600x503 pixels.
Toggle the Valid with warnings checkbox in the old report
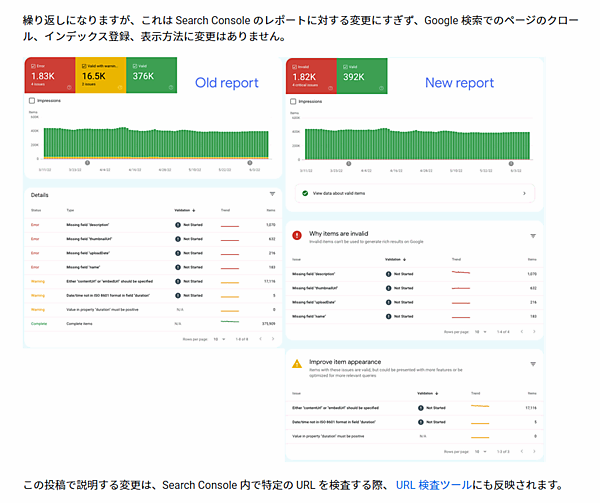coord(84,66)
